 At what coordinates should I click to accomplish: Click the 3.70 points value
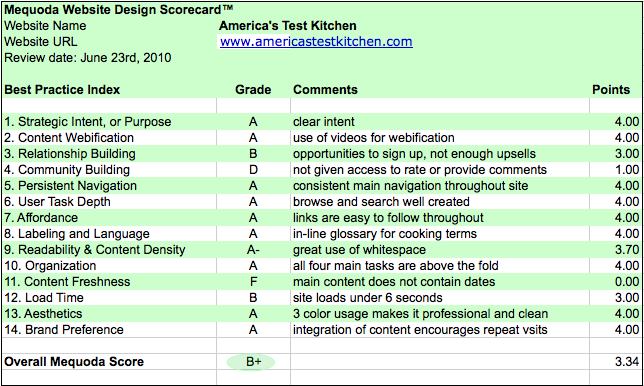[627, 250]
